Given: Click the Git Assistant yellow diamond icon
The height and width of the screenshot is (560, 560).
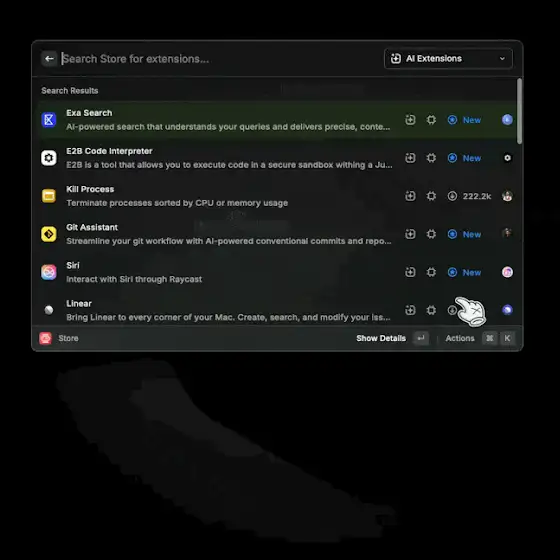Looking at the screenshot, I should click(49, 234).
